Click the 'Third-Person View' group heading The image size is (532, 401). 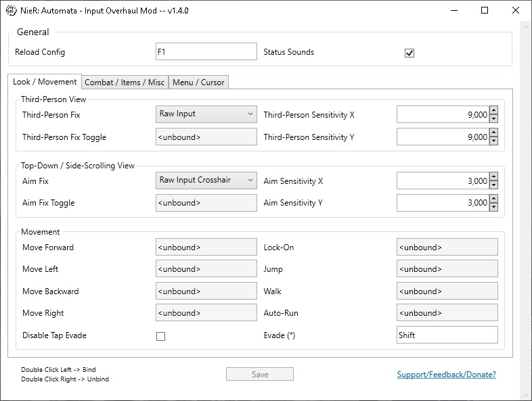(53, 99)
